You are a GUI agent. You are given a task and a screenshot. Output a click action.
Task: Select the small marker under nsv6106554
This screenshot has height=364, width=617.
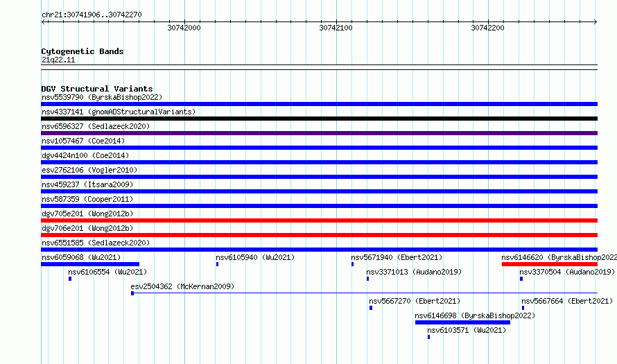coord(70,279)
